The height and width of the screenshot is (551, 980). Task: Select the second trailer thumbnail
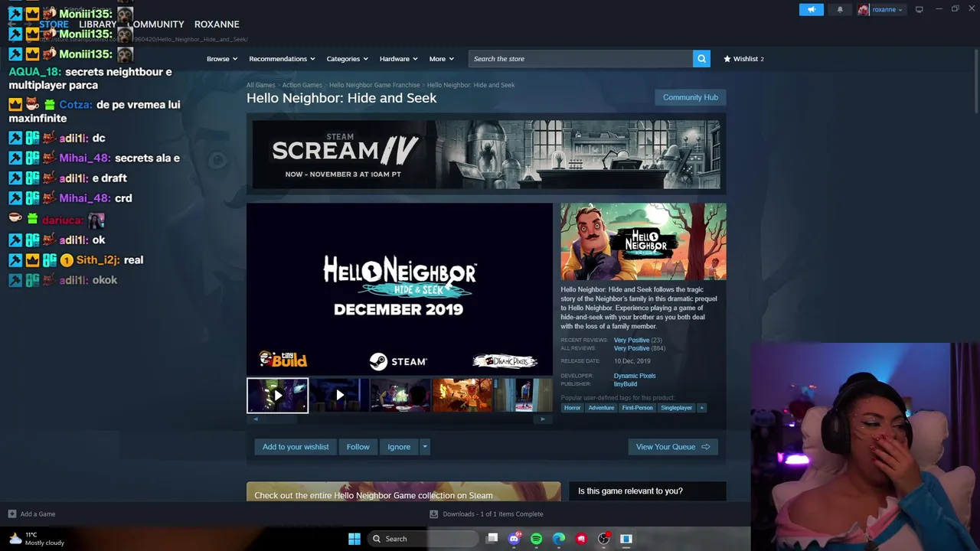(339, 396)
